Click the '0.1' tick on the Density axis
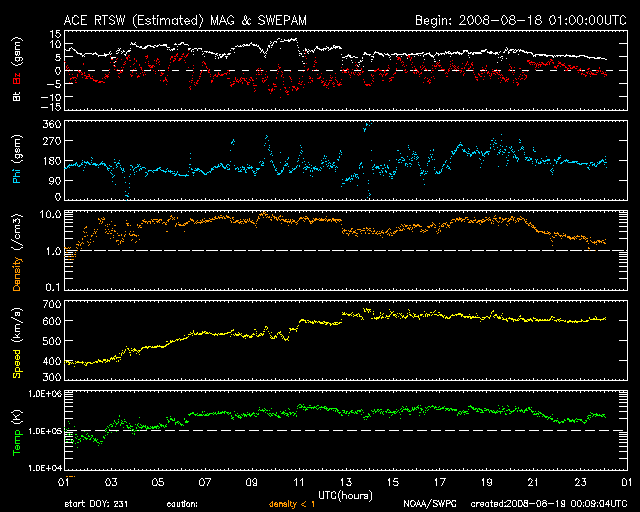The height and width of the screenshot is (512, 640). tap(53, 287)
